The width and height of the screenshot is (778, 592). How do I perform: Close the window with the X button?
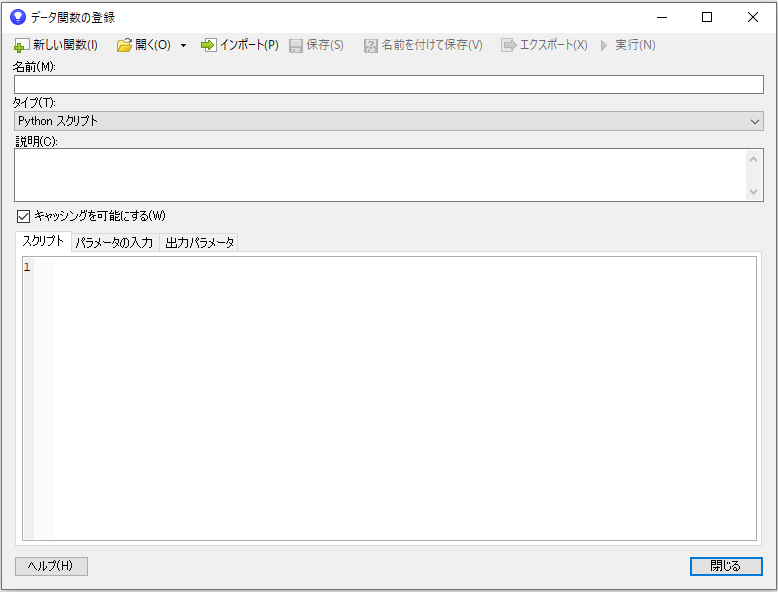[x=753, y=17]
